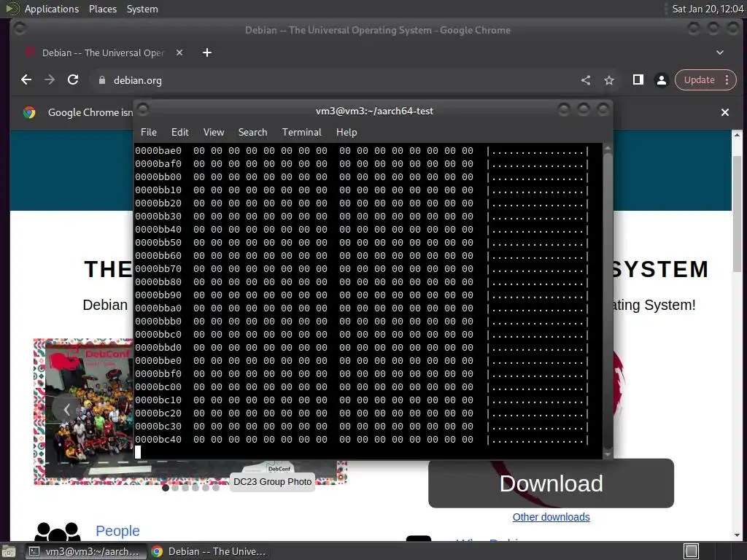Open the People link on the Debian page
Image resolution: width=747 pixels, height=560 pixels.
[117, 531]
